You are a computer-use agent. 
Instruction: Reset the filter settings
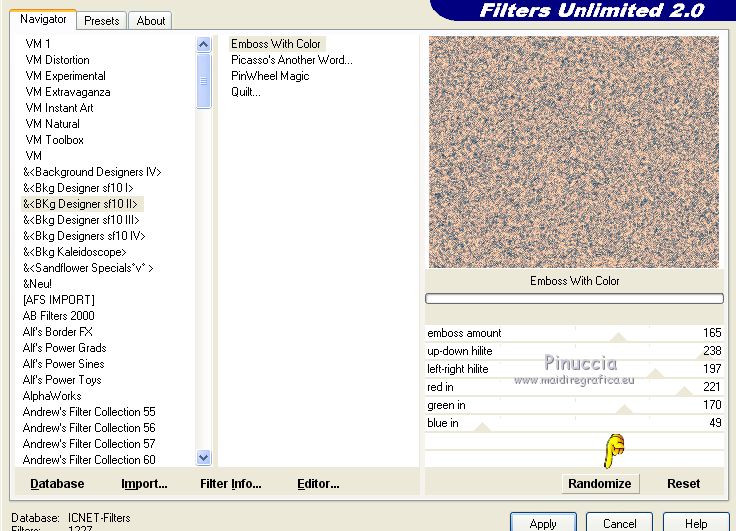coord(683,484)
